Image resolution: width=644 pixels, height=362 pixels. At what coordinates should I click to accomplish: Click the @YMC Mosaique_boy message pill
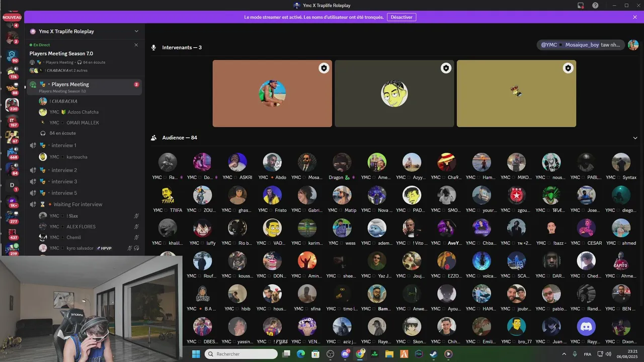point(581,45)
